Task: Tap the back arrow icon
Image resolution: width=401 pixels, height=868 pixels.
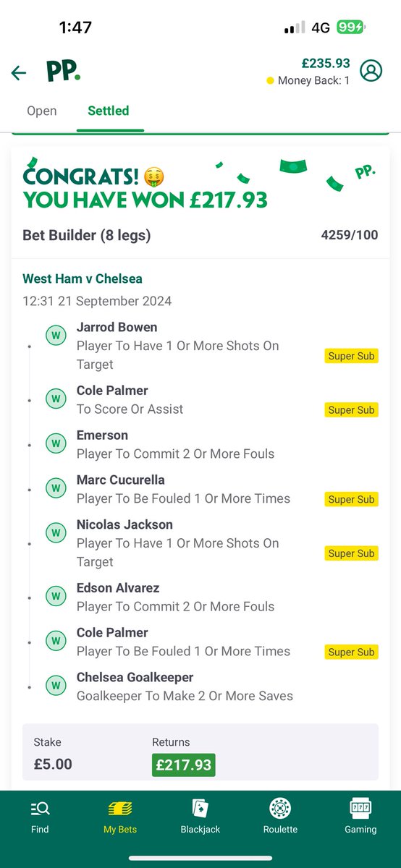Action: [x=19, y=72]
